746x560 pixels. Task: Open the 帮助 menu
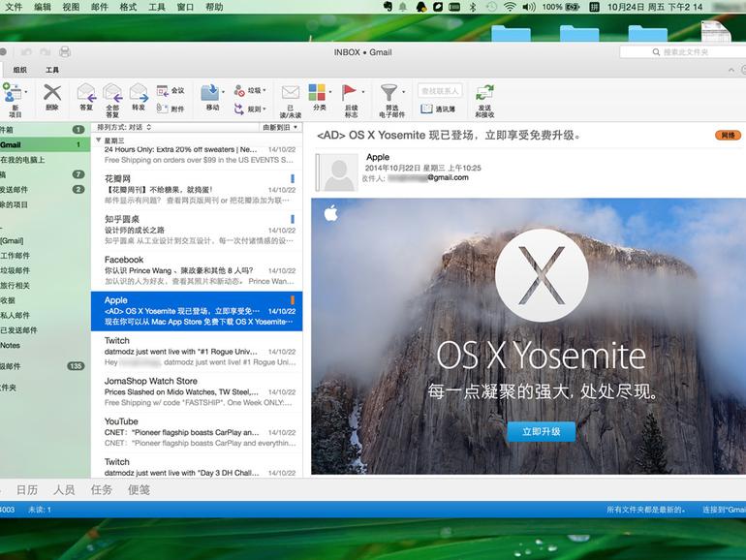coord(214,7)
